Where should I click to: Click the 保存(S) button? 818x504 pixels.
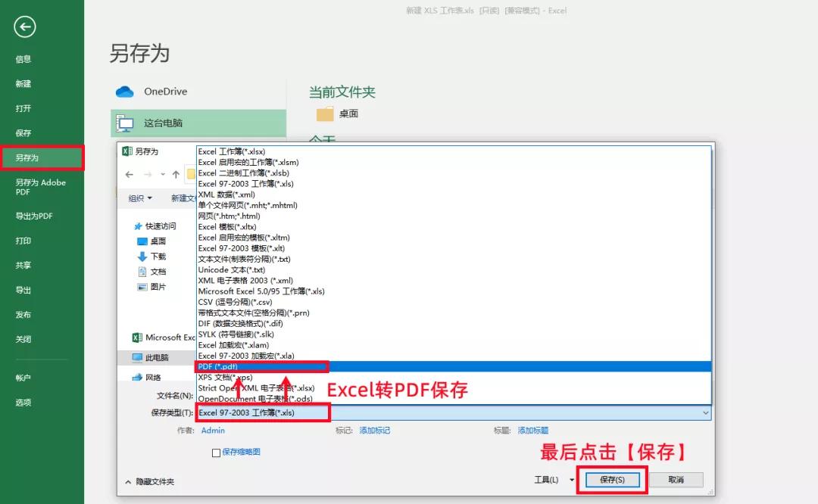point(613,480)
